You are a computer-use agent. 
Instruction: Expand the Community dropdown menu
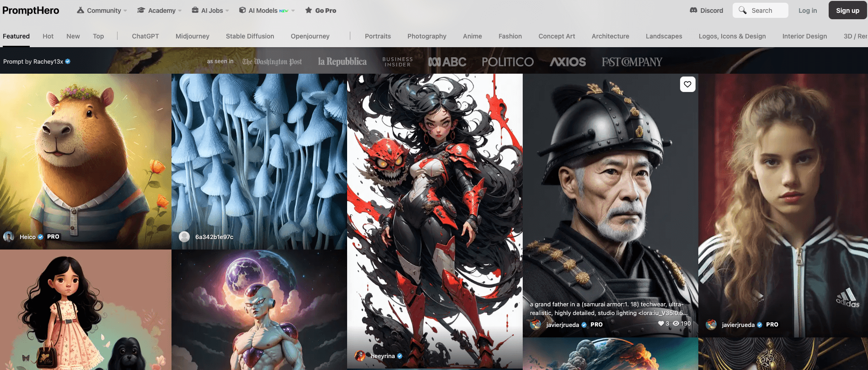[102, 11]
